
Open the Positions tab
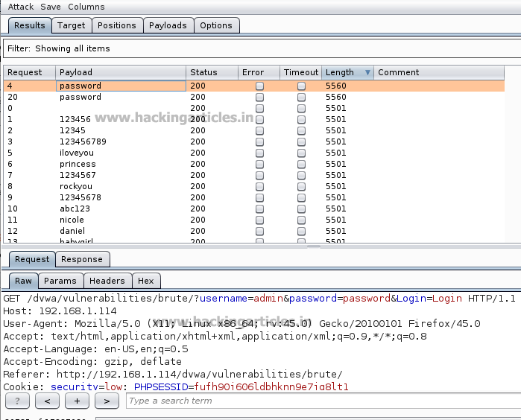(x=117, y=25)
